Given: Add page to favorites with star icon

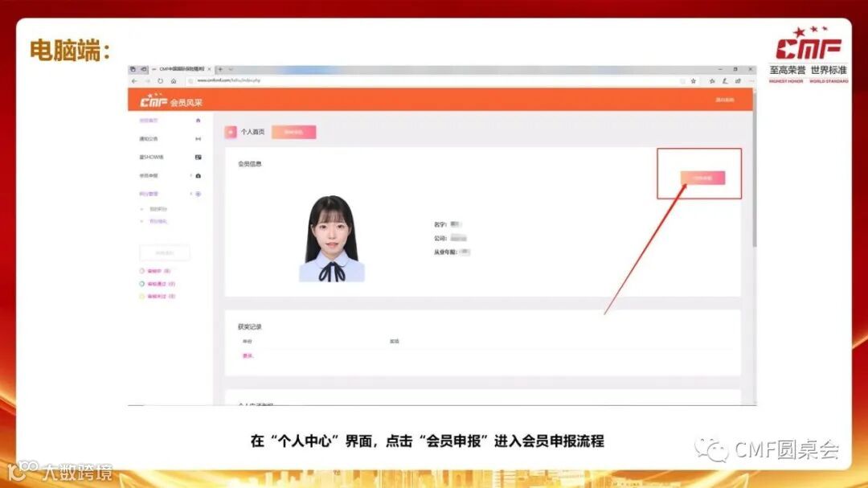Looking at the screenshot, I should (x=693, y=81).
